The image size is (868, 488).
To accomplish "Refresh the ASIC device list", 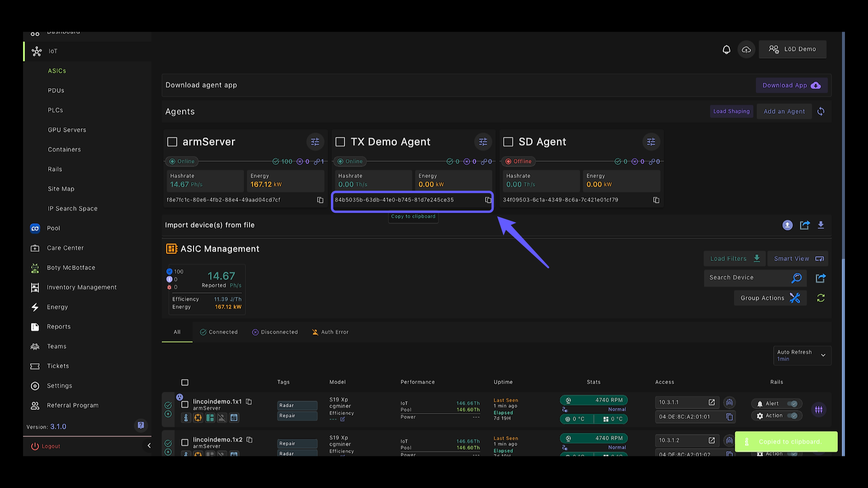I will click(x=821, y=298).
